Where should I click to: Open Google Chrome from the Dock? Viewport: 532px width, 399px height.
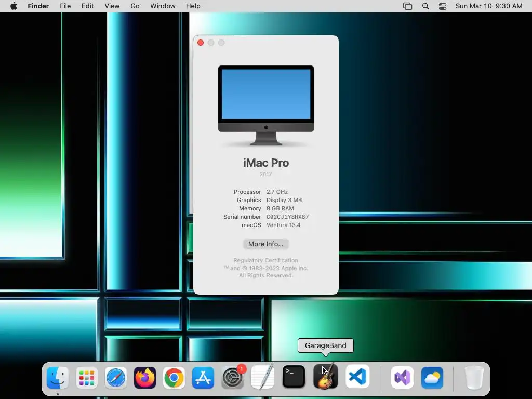coord(174,377)
